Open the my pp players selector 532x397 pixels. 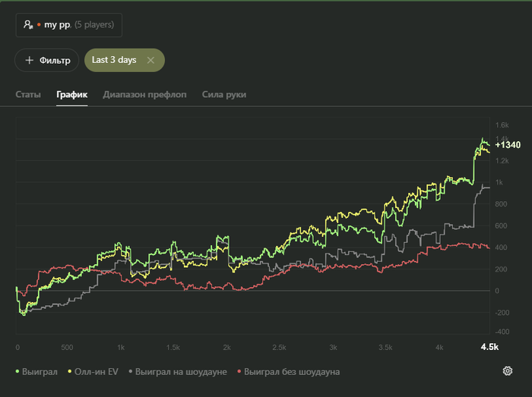click(69, 25)
